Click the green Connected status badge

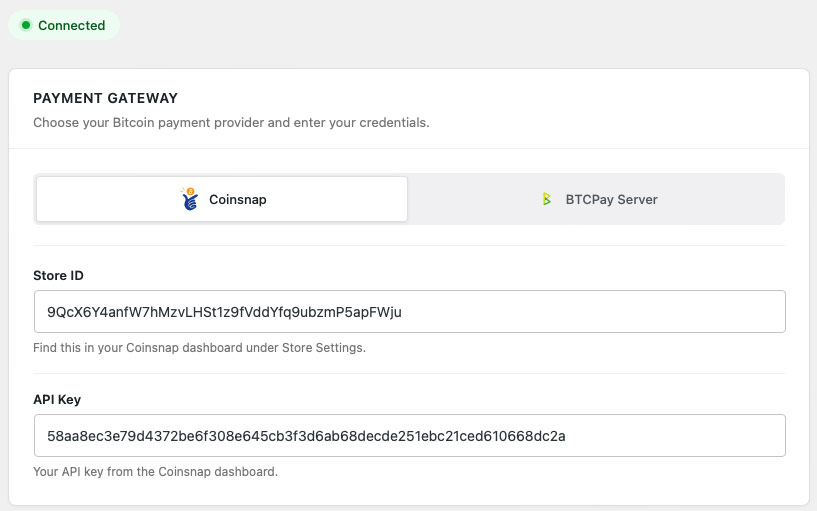(x=64, y=25)
